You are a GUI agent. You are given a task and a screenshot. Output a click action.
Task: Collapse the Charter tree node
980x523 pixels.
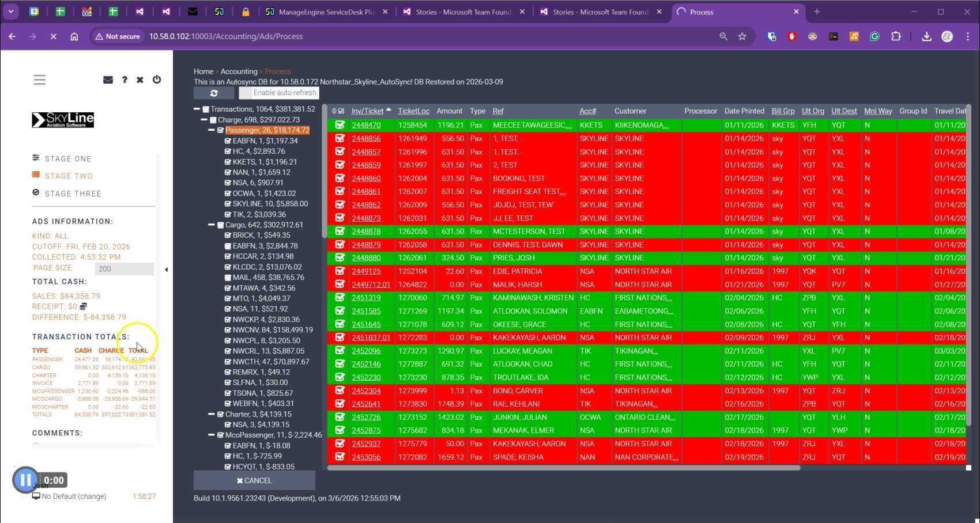212,414
